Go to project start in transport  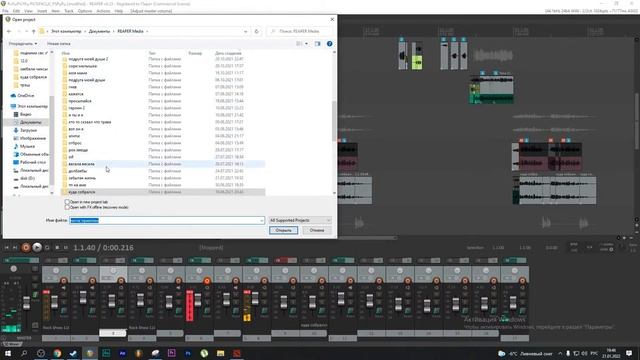pyautogui.click(x=7, y=247)
